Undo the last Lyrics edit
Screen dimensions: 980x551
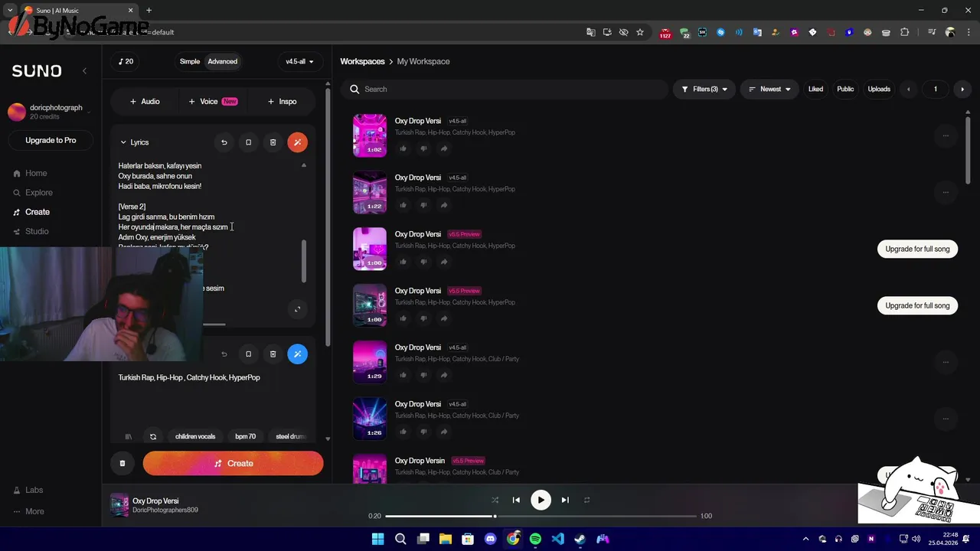point(224,142)
